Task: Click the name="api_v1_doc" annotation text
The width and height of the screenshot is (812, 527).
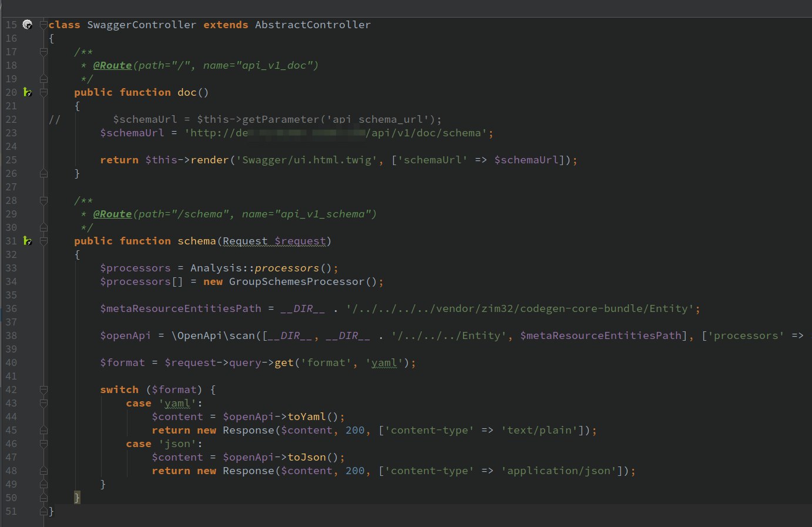Action: pyautogui.click(x=257, y=65)
